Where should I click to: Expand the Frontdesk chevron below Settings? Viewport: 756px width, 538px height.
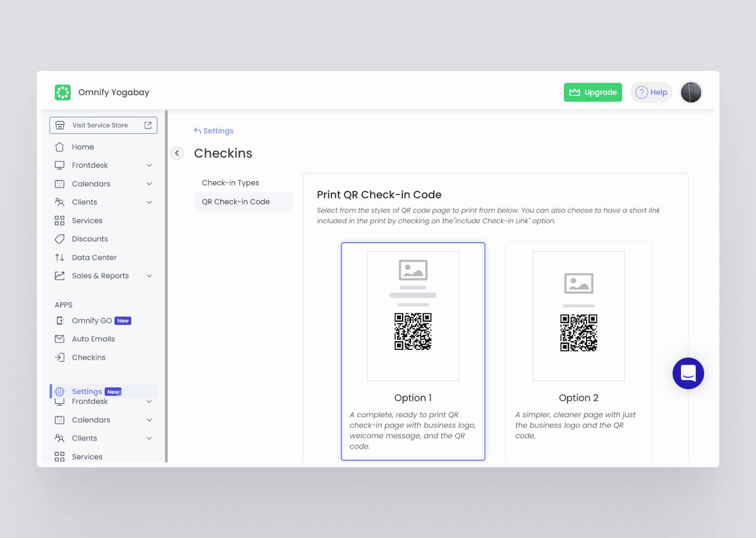pyautogui.click(x=149, y=402)
